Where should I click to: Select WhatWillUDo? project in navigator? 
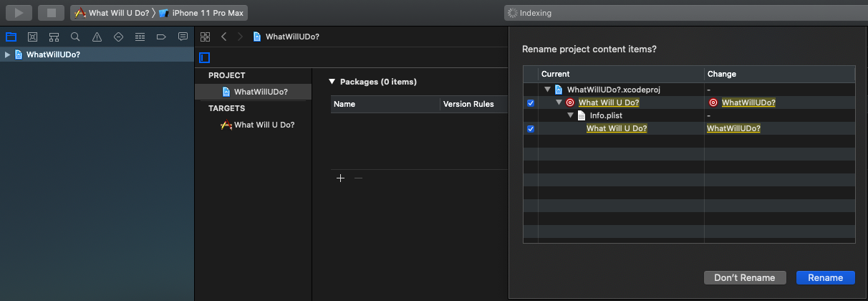(97, 54)
